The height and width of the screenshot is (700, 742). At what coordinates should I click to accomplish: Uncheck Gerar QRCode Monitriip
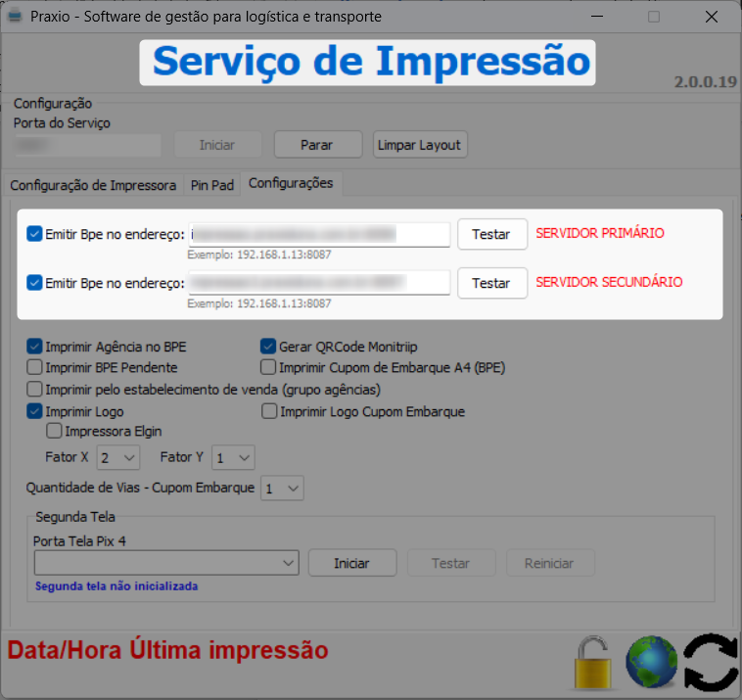(x=268, y=347)
